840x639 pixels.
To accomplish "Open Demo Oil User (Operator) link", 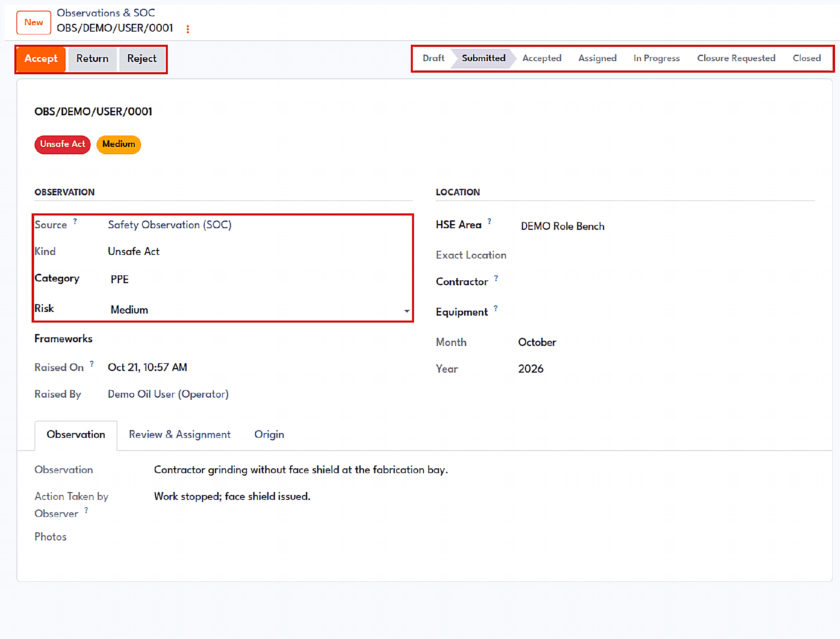I will pyautogui.click(x=168, y=394).
